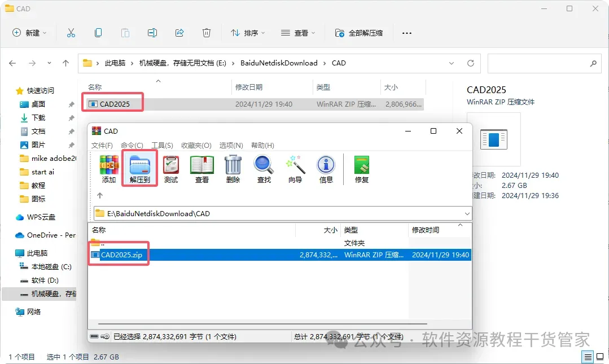Click the Explorer search magnifier icon
This screenshot has width=609, height=364.
click(593, 63)
